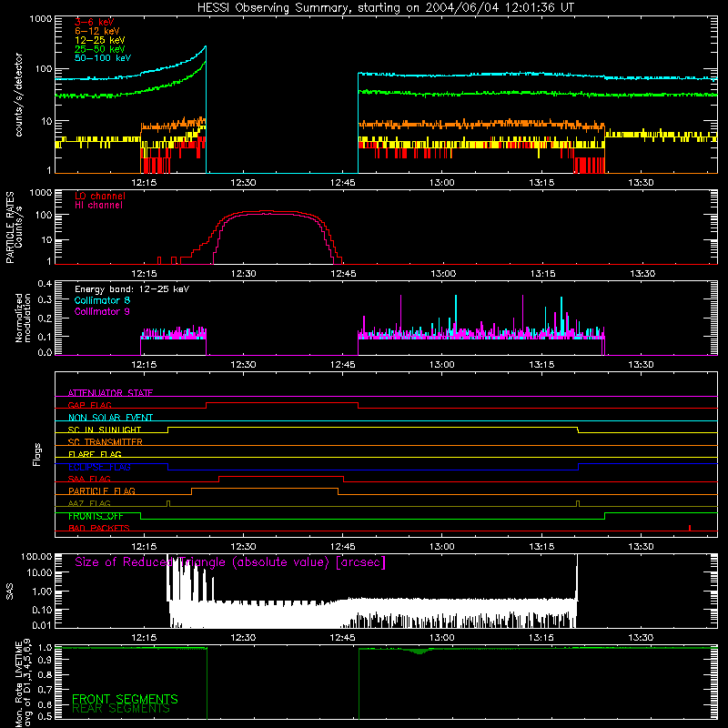Select the Collimator 8 legend label
The width and height of the screenshot is (728, 728).
click(102, 300)
